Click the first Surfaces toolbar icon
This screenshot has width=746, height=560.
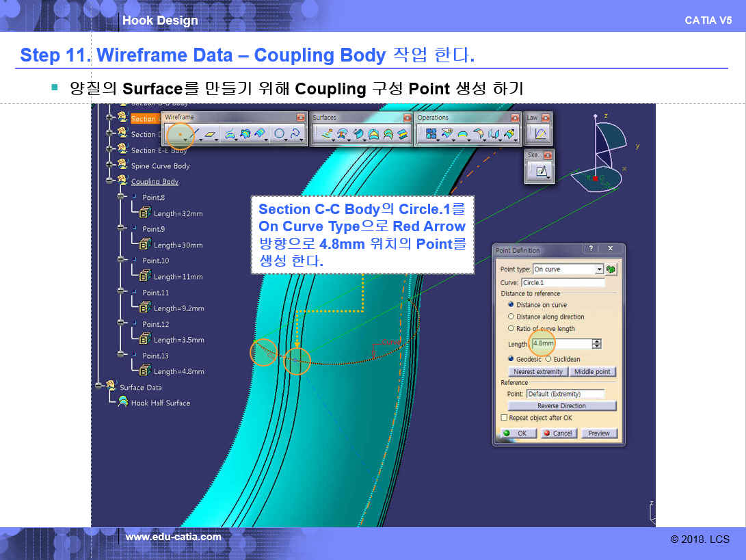pos(326,135)
